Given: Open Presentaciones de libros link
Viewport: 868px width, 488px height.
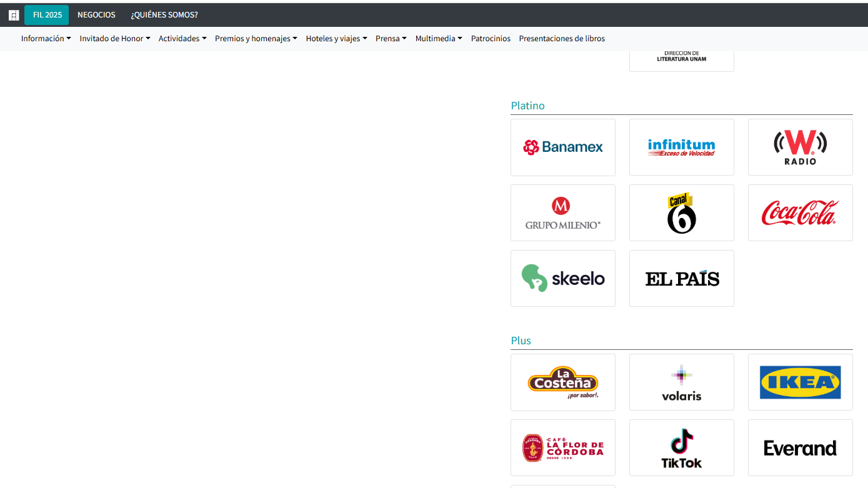Looking at the screenshot, I should [x=562, y=39].
